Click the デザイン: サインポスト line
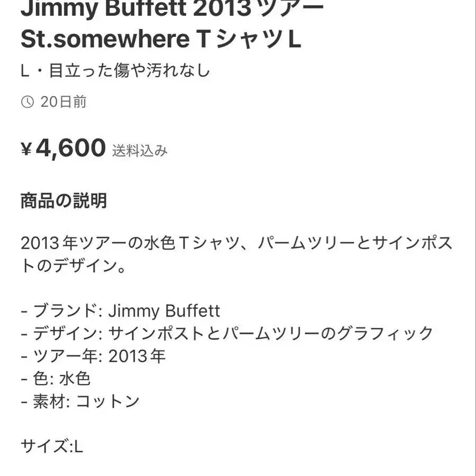The width and height of the screenshot is (476, 476). (227, 333)
